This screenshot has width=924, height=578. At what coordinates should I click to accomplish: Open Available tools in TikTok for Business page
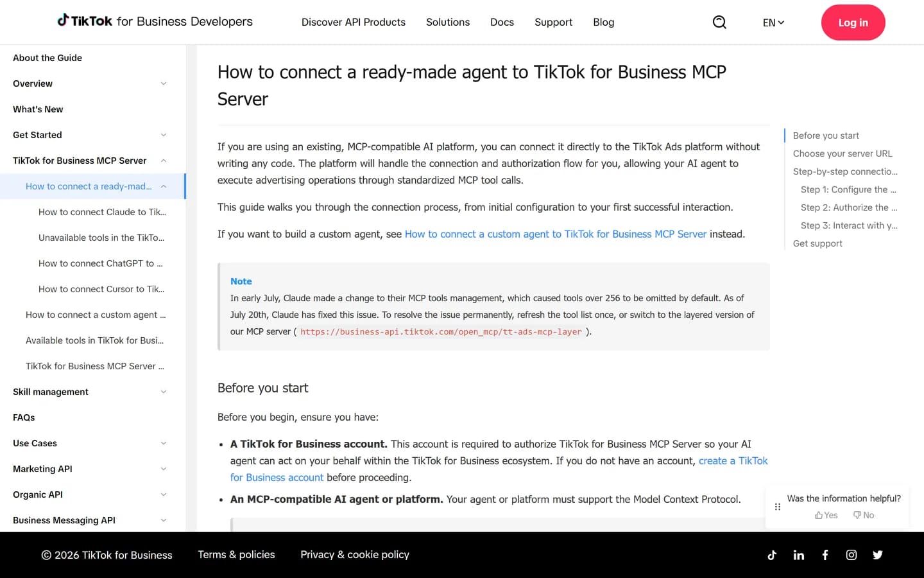[94, 340]
